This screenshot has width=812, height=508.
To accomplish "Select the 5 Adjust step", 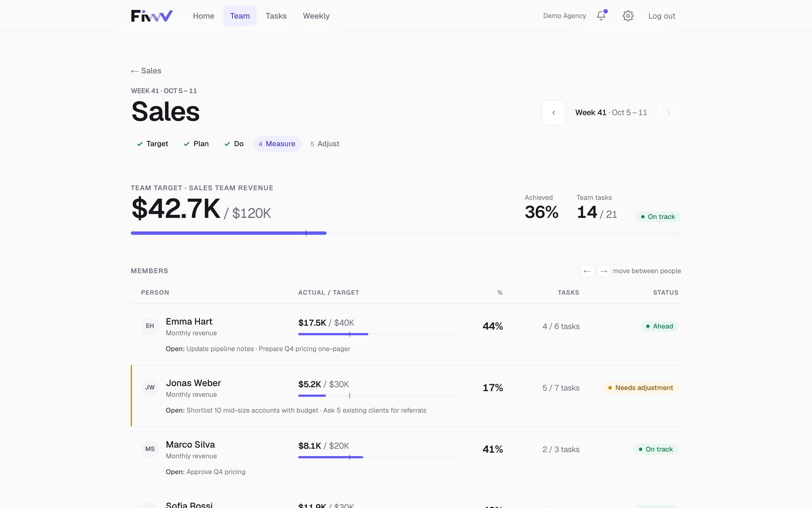I will point(325,144).
